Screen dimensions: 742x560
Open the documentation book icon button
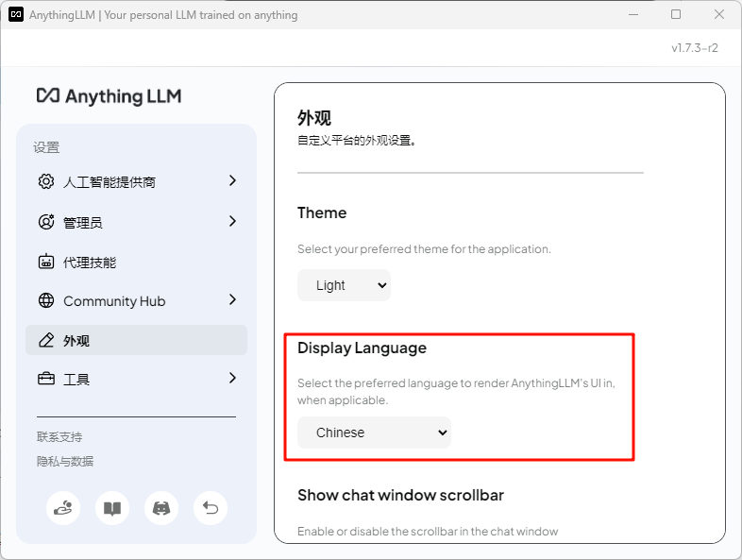pos(112,508)
